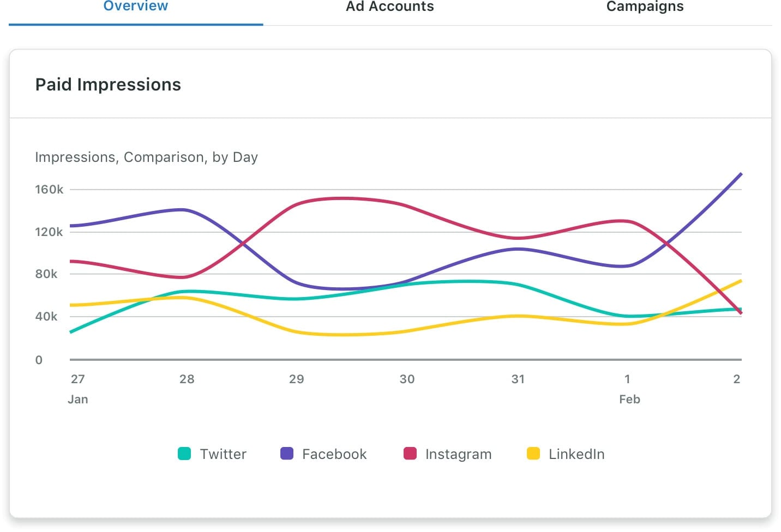Click the Paid Impressions card heading
This screenshot has height=532, width=781.
pos(108,84)
